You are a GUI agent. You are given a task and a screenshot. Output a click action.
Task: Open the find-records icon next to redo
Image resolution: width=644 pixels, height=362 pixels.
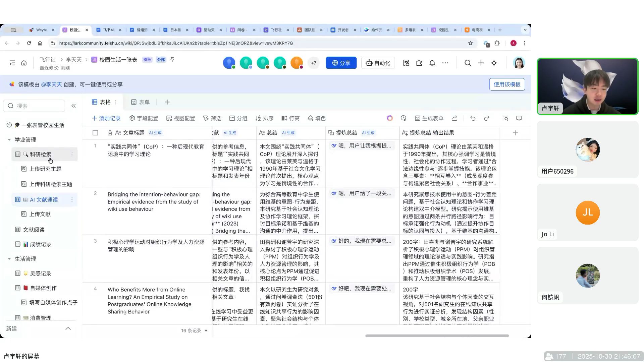coord(505,118)
